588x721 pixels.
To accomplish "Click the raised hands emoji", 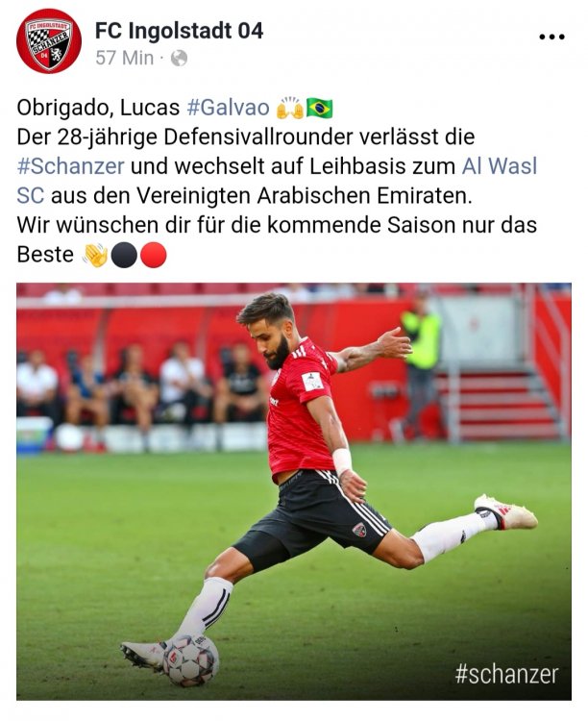I will 289,108.
